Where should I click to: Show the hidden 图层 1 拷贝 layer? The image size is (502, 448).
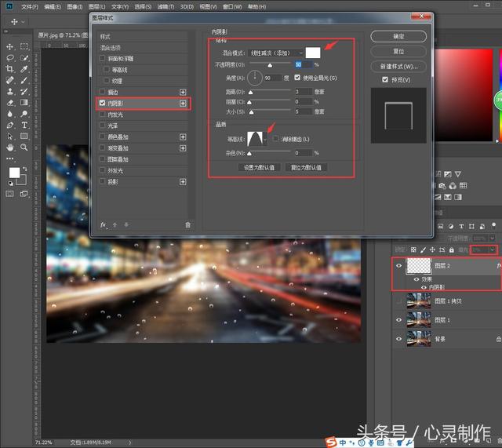[399, 301]
